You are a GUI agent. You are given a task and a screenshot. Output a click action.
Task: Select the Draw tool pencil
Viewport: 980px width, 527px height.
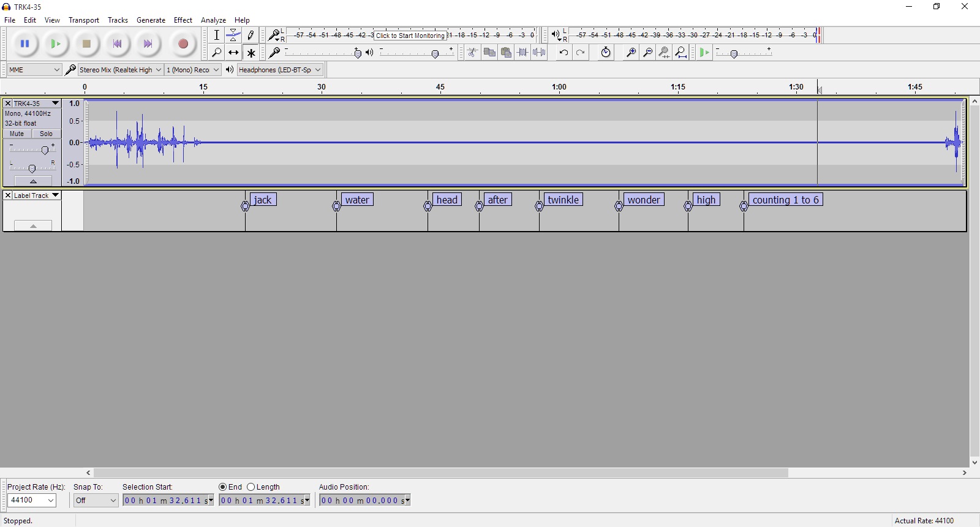[251, 36]
